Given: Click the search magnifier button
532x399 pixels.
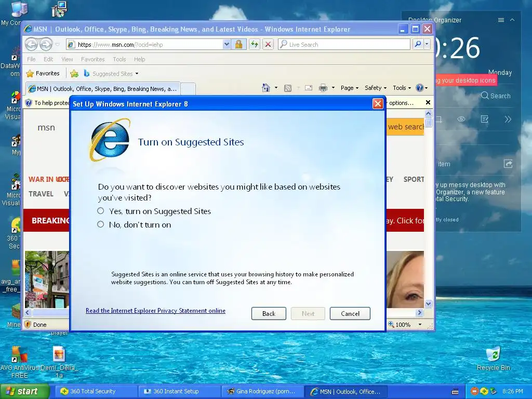Looking at the screenshot, I should pyautogui.click(x=418, y=44).
